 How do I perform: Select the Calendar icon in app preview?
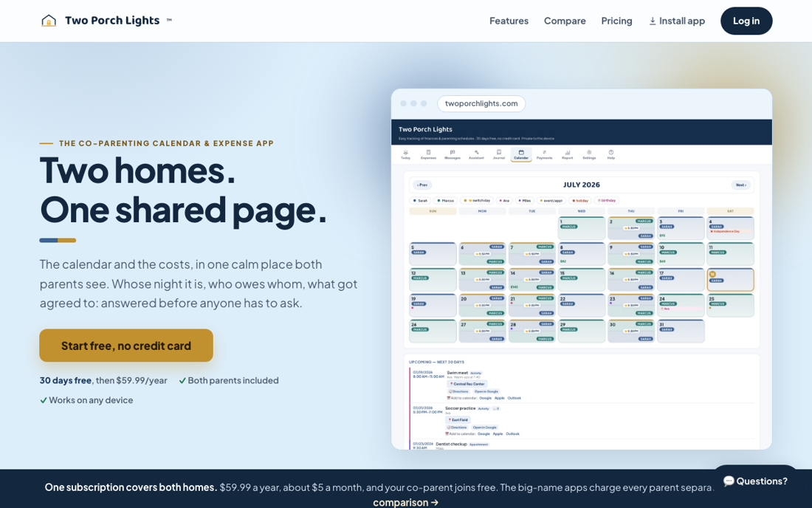(521, 152)
